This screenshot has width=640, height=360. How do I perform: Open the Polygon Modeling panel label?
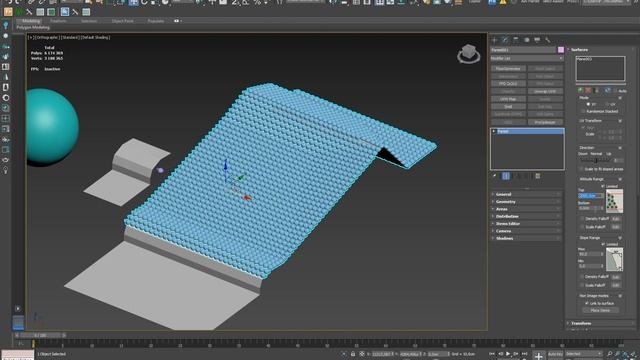click(33, 27)
